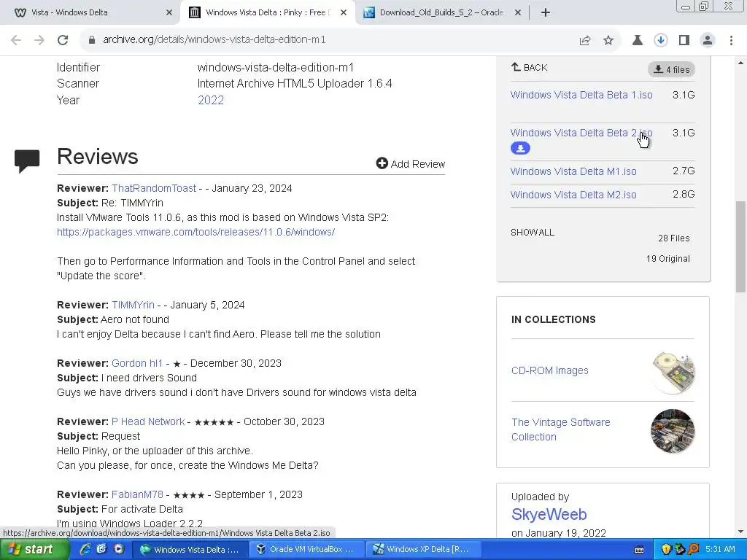747x560 pixels.
Task: Click the scrollbar up arrow
Action: 741,63
